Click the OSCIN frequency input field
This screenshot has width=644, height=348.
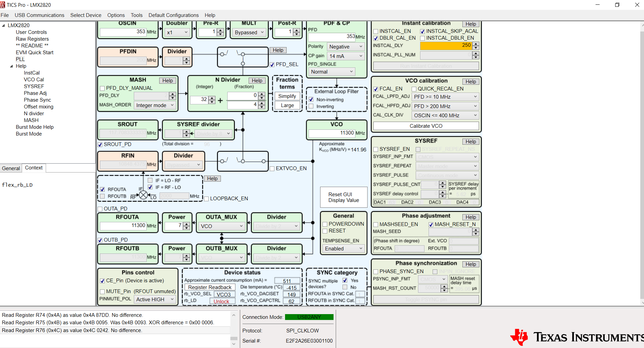tap(123, 32)
